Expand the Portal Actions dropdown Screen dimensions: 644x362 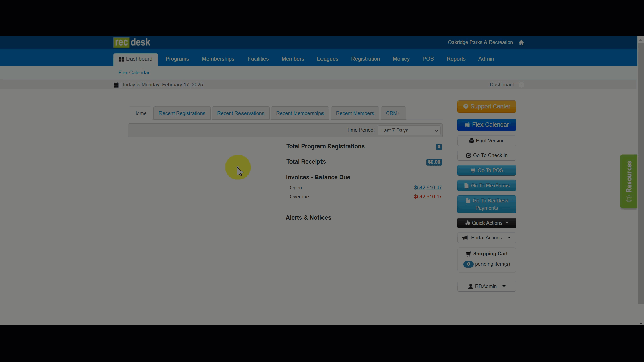pos(487,238)
